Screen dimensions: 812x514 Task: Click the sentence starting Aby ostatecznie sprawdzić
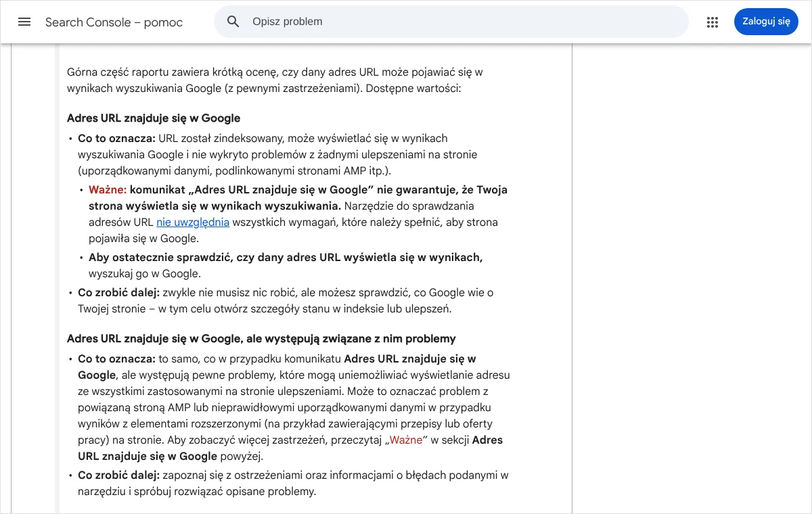pyautogui.click(x=286, y=258)
